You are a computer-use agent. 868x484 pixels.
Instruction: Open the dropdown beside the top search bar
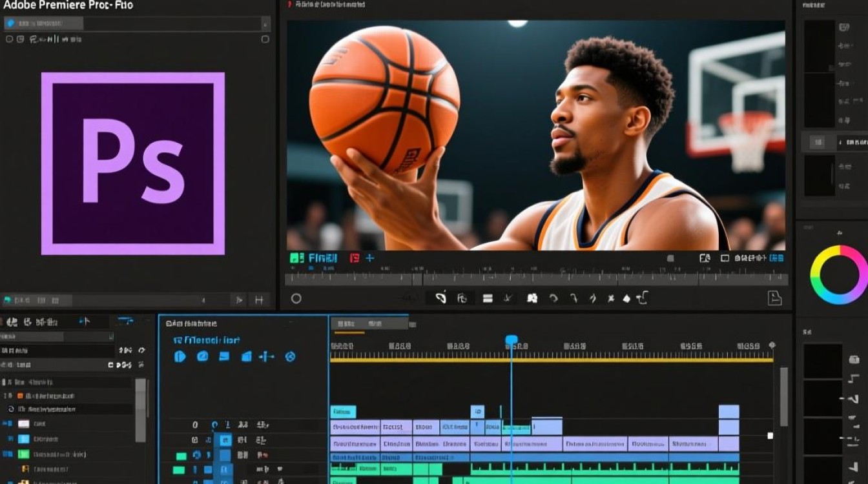(265, 23)
